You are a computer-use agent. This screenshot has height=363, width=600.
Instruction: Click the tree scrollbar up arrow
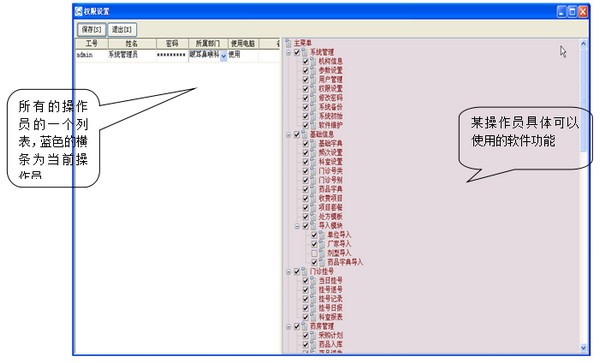(x=584, y=44)
